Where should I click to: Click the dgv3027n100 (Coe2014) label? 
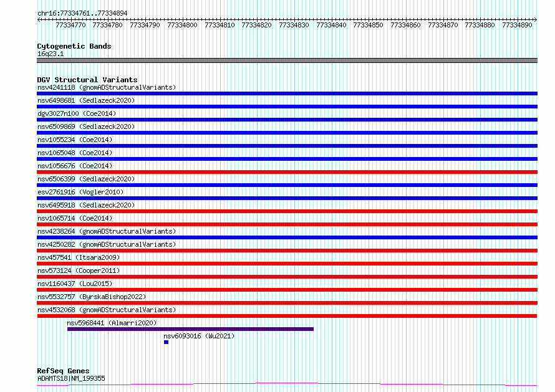point(77,113)
